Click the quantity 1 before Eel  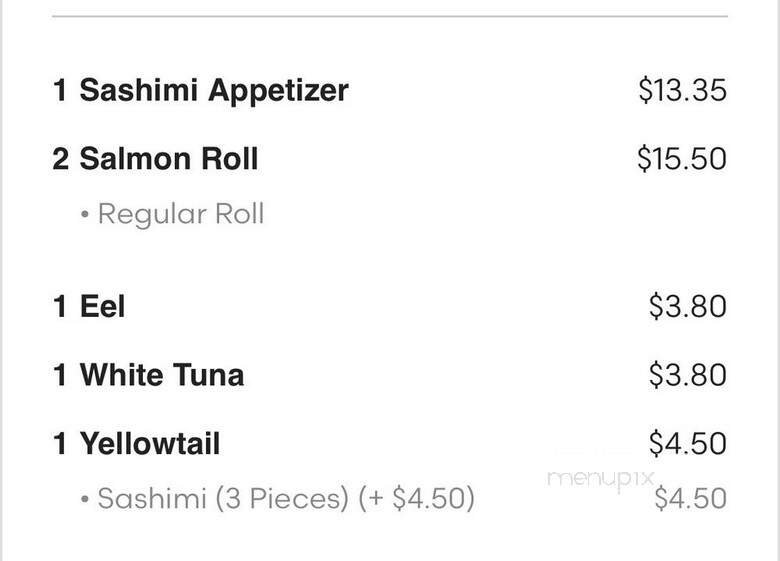[60, 306]
